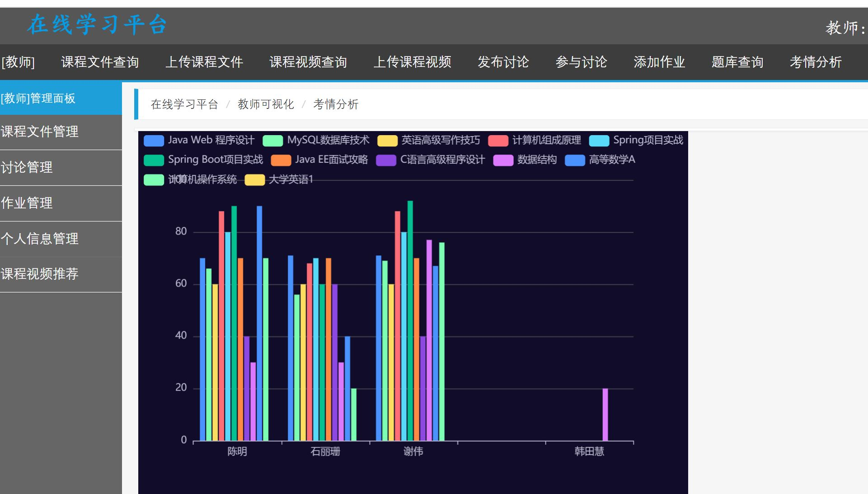Click the Spring项目实战 legend icon

[599, 141]
